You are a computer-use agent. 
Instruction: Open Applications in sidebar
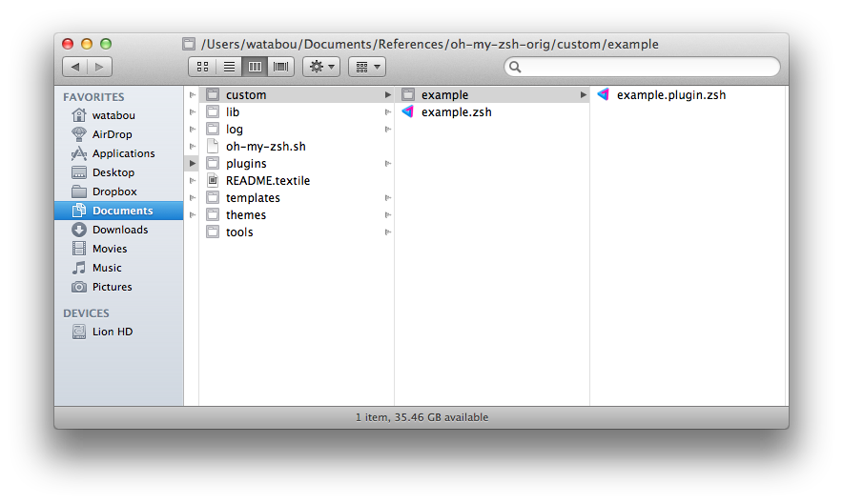[x=119, y=153]
